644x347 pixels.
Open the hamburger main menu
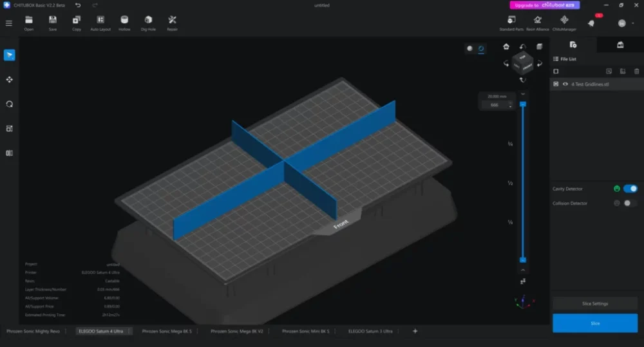(x=9, y=23)
